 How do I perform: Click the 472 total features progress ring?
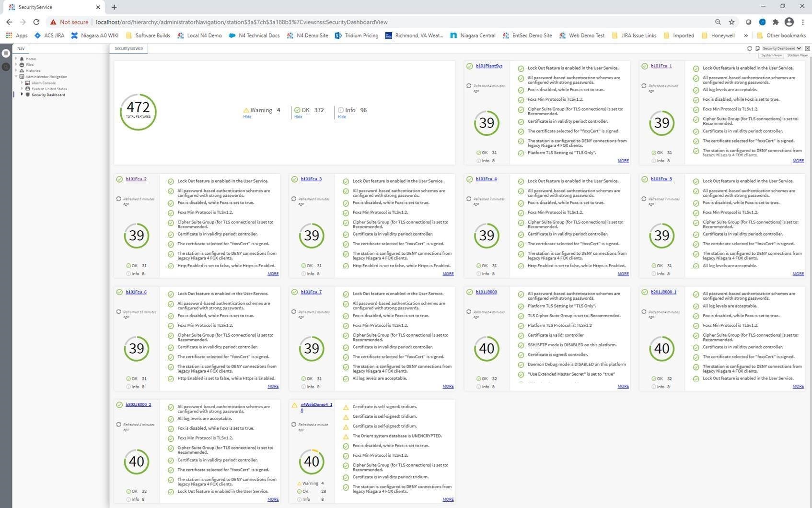[138, 111]
